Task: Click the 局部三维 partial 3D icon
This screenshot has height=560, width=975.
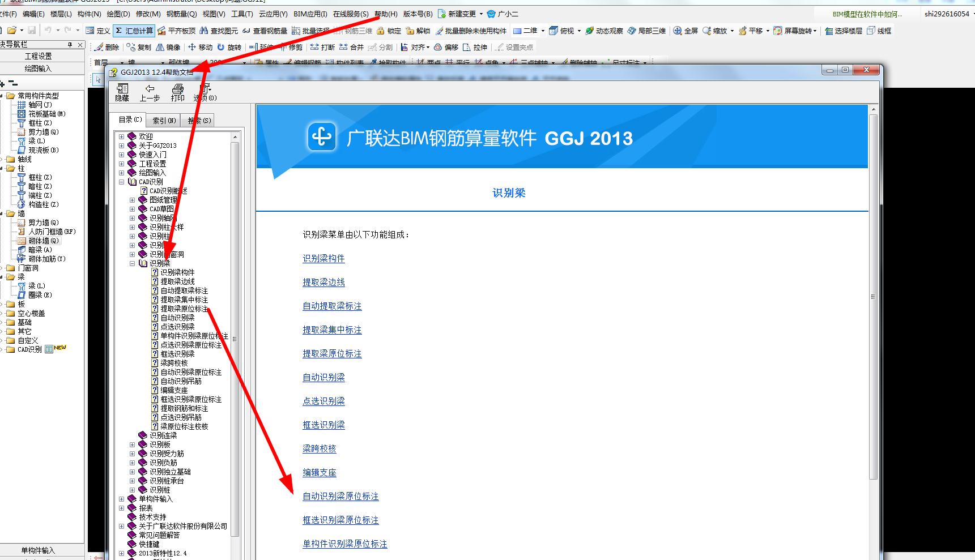Action: click(x=631, y=31)
